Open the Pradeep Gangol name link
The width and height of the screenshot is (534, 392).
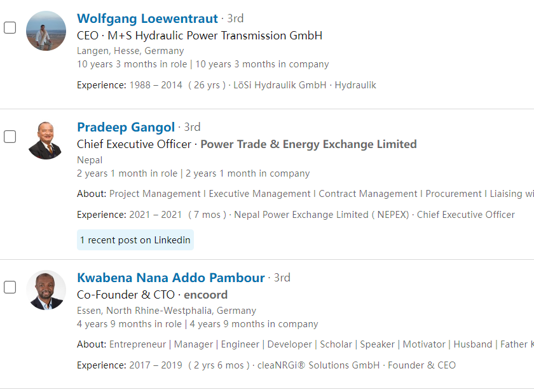tap(126, 127)
